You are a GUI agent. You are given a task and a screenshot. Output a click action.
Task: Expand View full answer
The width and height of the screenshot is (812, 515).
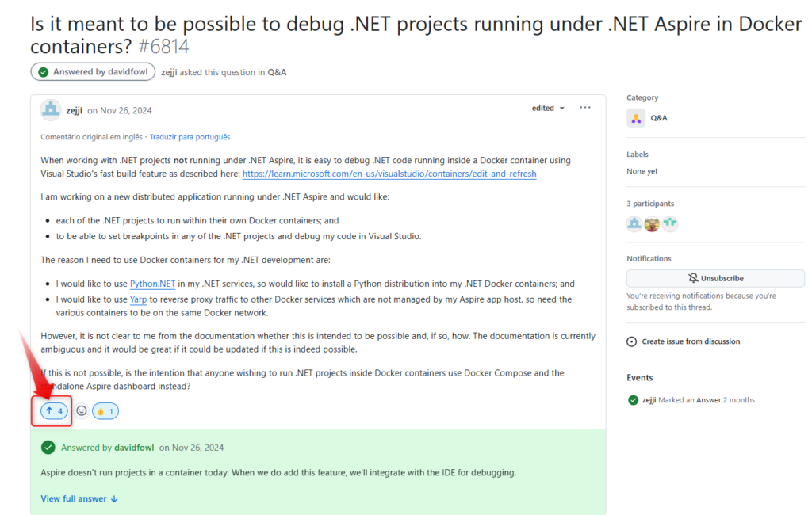pyautogui.click(x=79, y=498)
